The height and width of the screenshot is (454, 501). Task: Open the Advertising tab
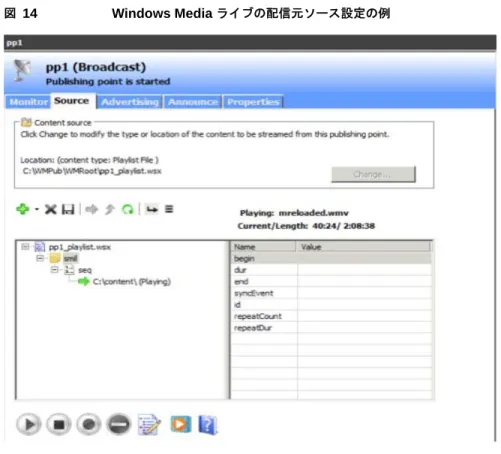130,102
